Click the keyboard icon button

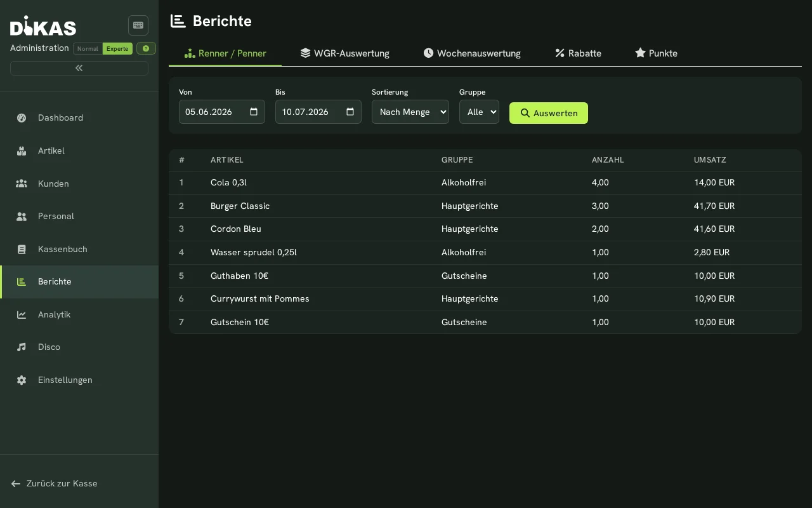138,25
